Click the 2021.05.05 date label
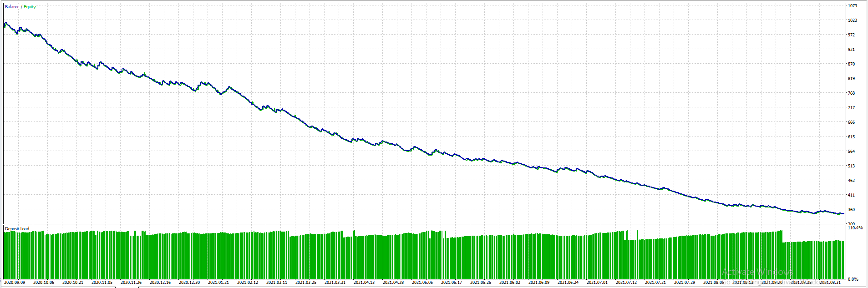The image size is (868, 288). [x=422, y=283]
